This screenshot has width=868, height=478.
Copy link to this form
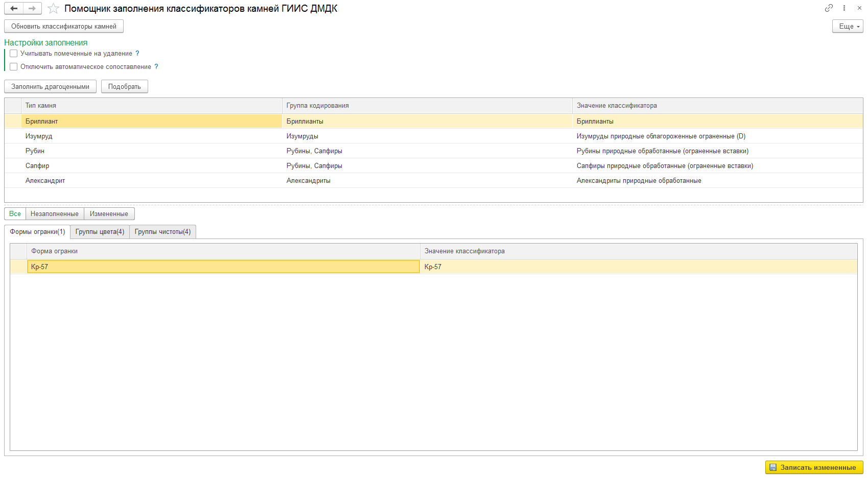829,8
